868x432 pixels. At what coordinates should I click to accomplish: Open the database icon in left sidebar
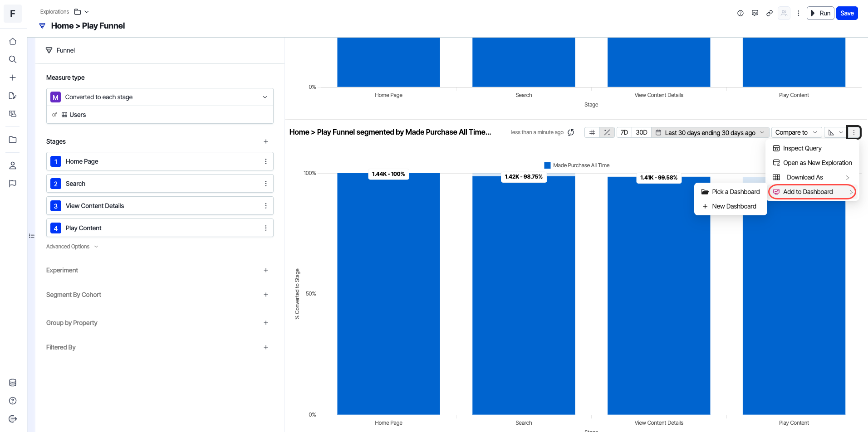point(13,383)
